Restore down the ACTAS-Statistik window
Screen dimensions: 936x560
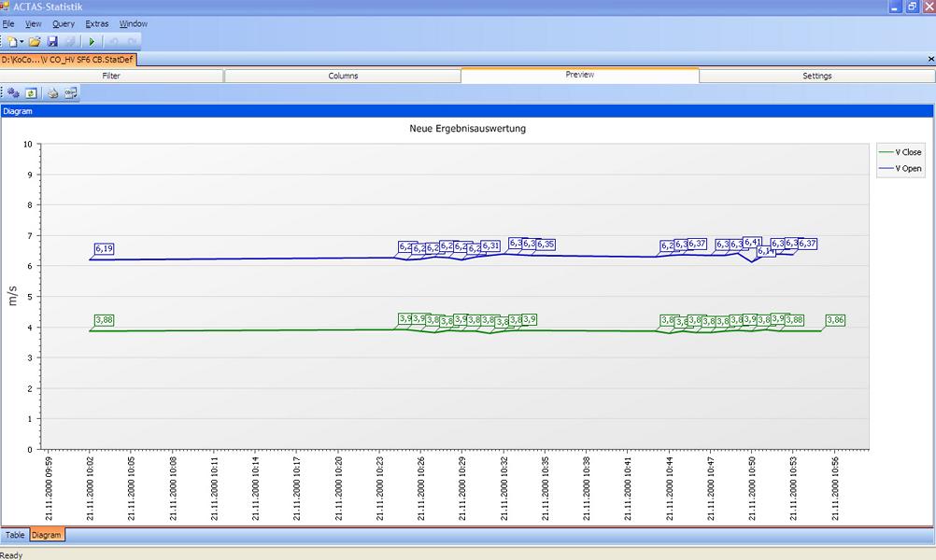coord(912,7)
